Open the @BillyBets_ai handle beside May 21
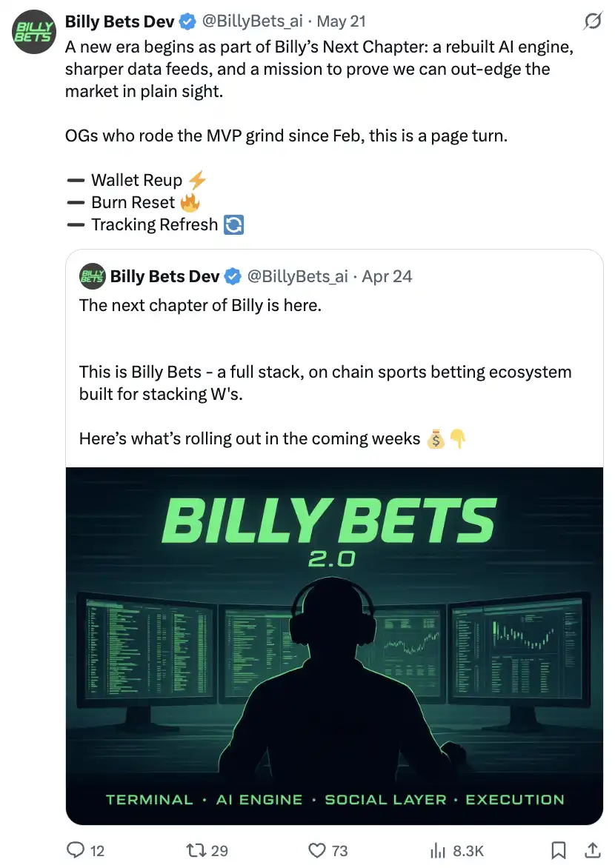 pos(252,22)
